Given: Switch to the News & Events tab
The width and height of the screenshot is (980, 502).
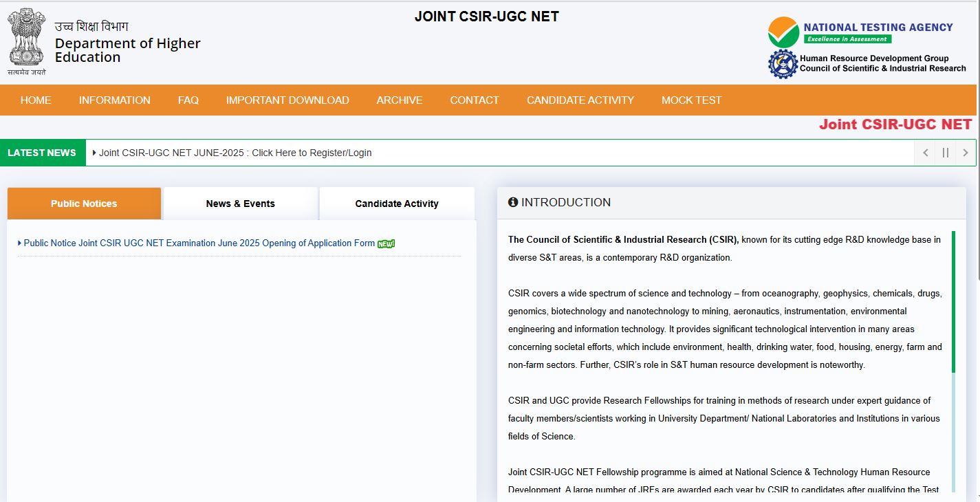Looking at the screenshot, I should point(239,203).
